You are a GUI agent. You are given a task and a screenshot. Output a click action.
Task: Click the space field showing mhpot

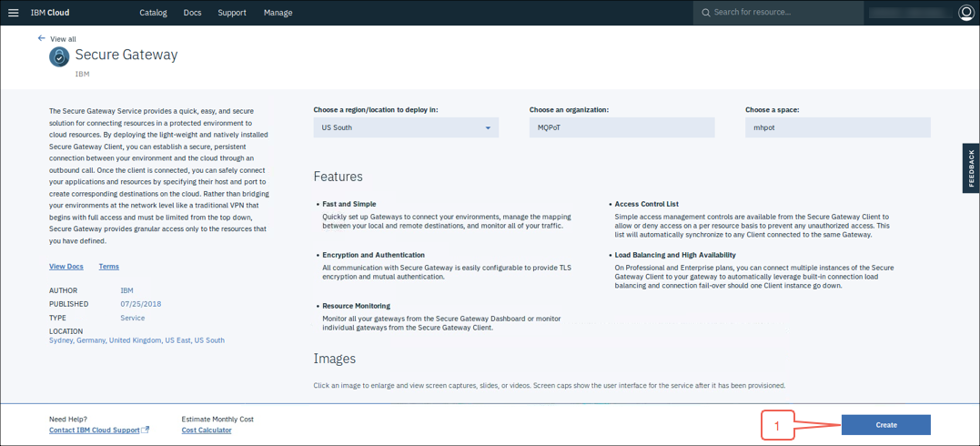pyautogui.click(x=838, y=127)
